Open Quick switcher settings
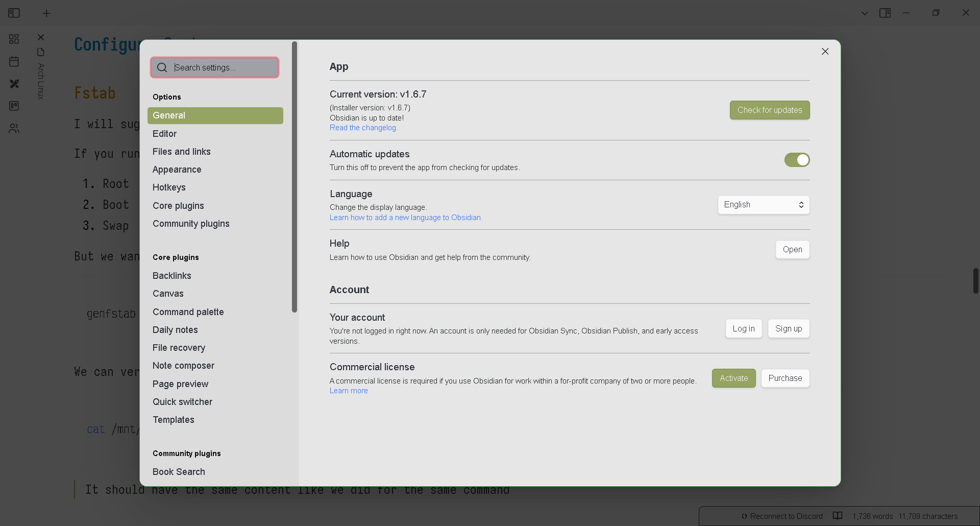The width and height of the screenshot is (980, 526). point(215,402)
